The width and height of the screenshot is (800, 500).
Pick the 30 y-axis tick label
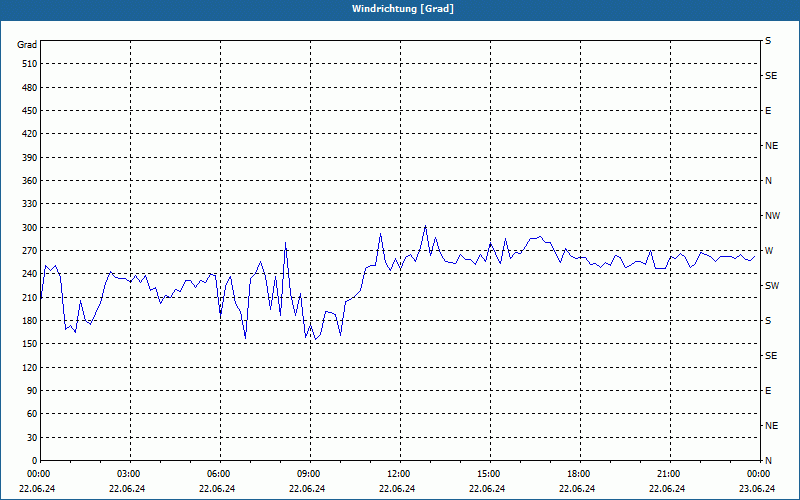[32, 437]
